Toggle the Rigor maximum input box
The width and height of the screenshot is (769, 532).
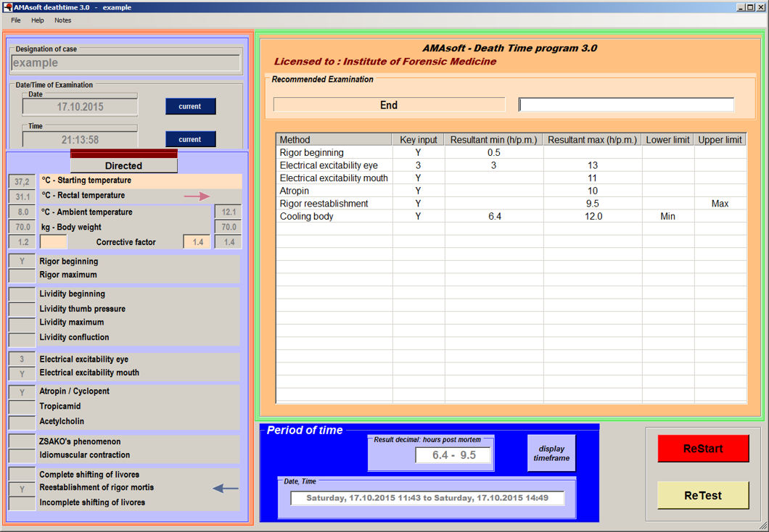point(22,275)
